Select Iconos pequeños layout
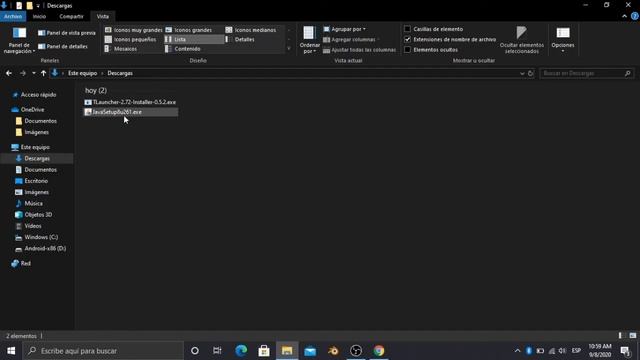This screenshot has height=360, width=640. click(x=131, y=39)
